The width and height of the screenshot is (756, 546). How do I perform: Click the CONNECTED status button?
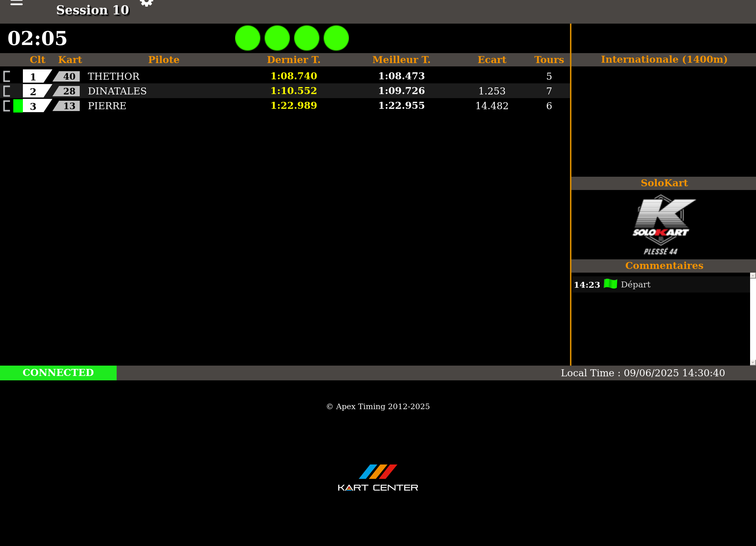pos(58,373)
